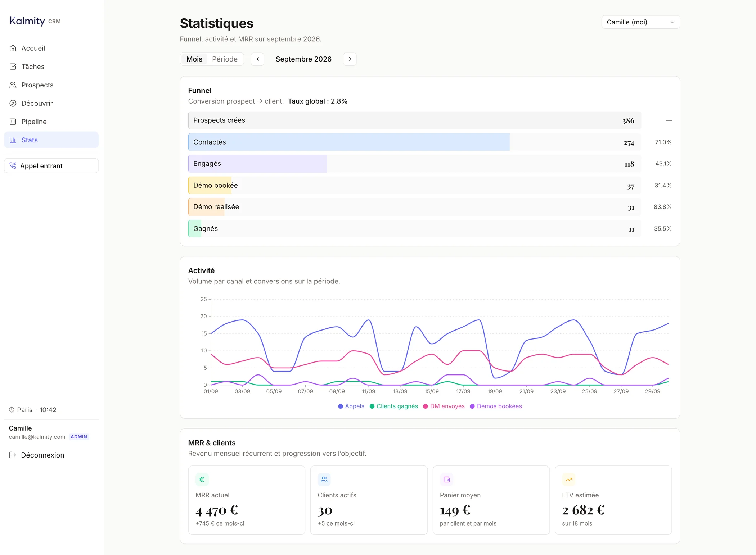This screenshot has width=756, height=555.
Task: Toggle the Démos bookées legend entry
Action: 496,406
